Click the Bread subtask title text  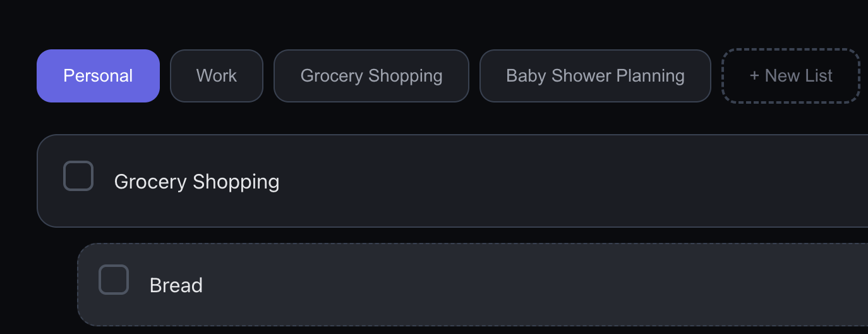coord(176,285)
